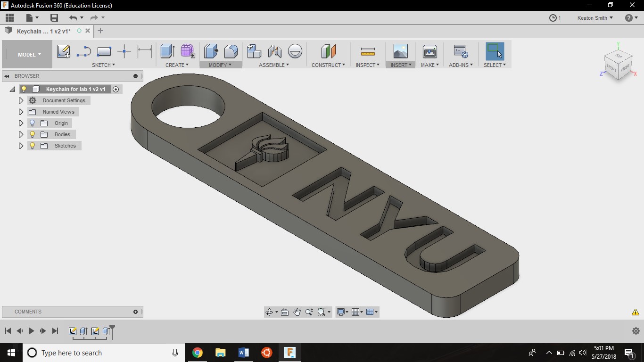Open the ASSEMBLE menu
This screenshot has height=362, width=644.
pyautogui.click(x=274, y=65)
